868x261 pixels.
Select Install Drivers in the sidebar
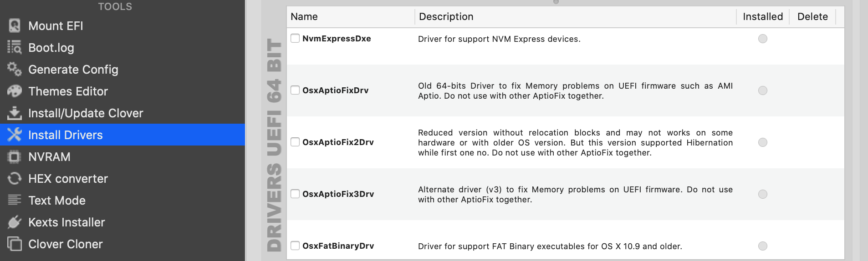tap(65, 135)
